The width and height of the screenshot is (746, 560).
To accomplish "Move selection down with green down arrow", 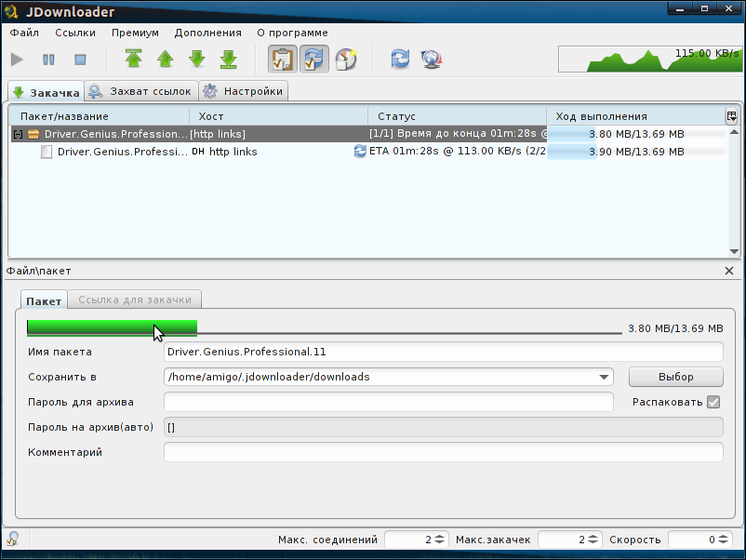I will (x=197, y=59).
